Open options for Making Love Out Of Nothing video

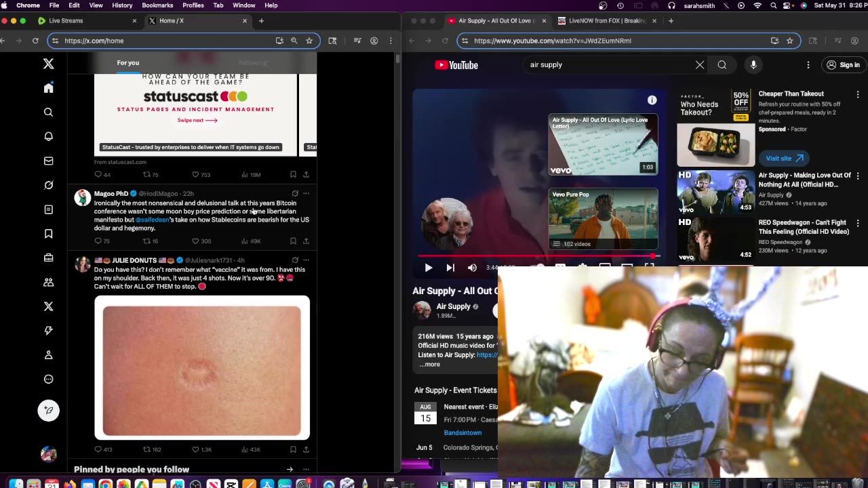tap(858, 176)
